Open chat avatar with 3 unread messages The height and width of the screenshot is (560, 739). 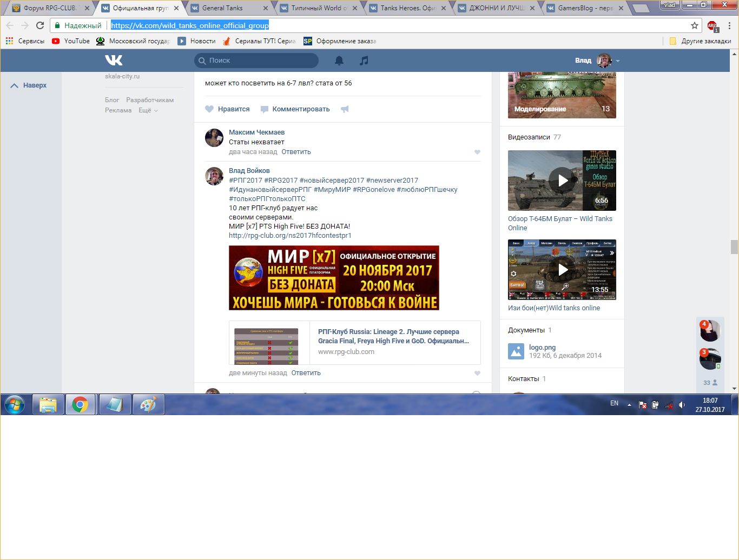point(710,359)
